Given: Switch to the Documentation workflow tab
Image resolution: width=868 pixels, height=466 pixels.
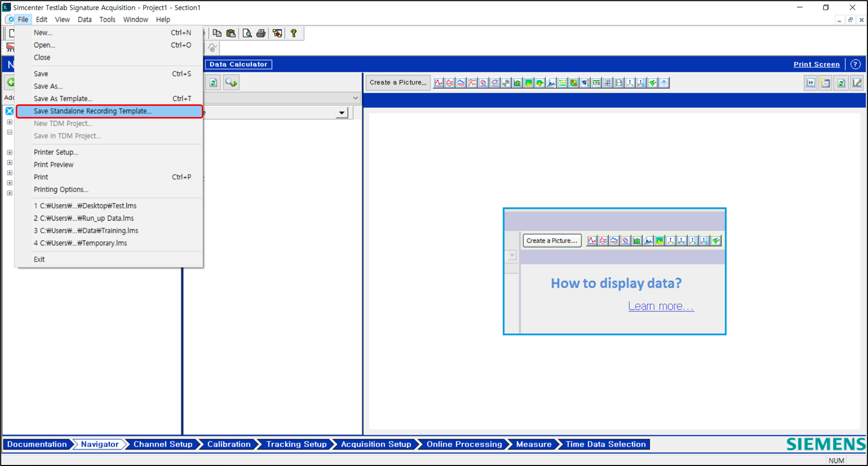Looking at the screenshot, I should [x=37, y=444].
